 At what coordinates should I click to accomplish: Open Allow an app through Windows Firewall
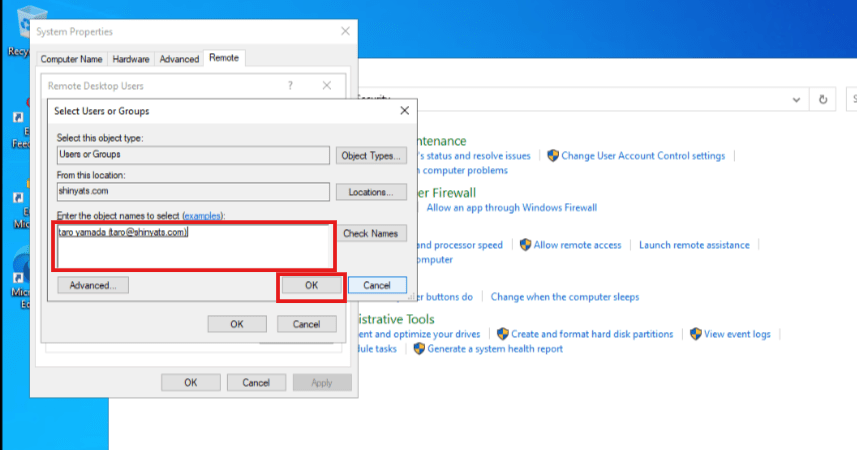[512, 208]
